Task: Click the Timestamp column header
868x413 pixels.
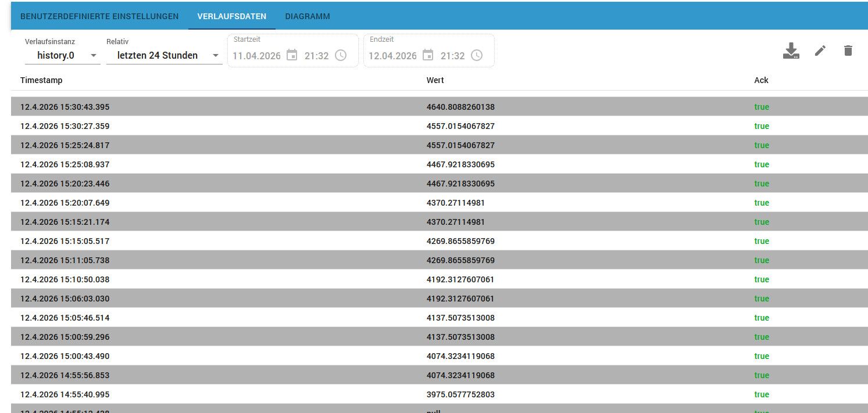Action: [x=41, y=80]
